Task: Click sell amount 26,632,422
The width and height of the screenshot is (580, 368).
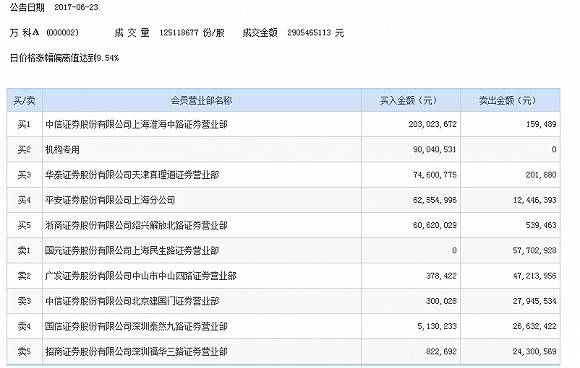Action: [x=535, y=326]
